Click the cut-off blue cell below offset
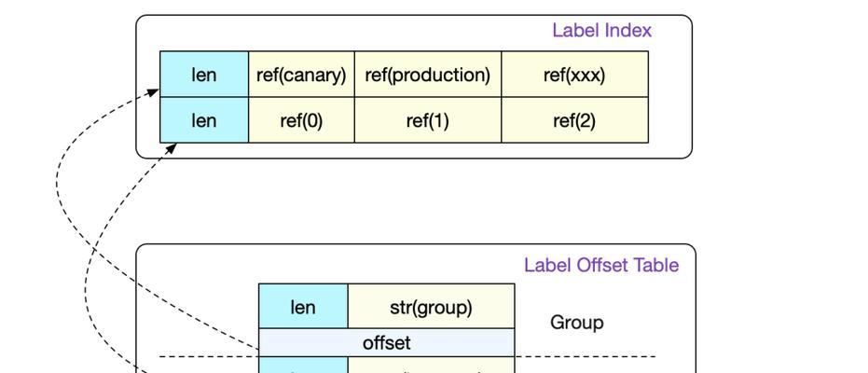The width and height of the screenshot is (868, 373). tap(303, 365)
